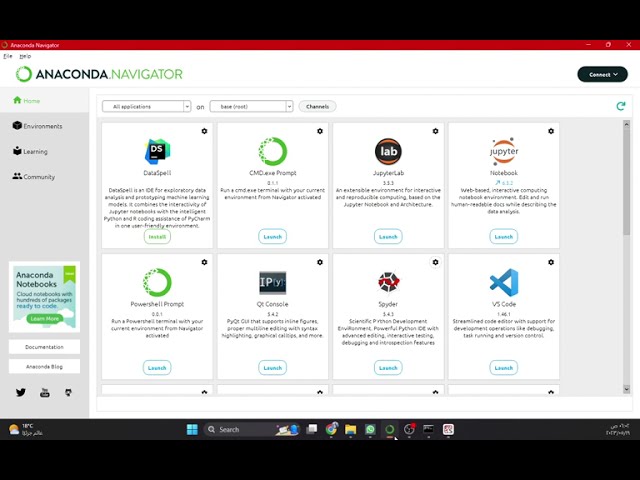Open terminal app in the taskbar
640x480 pixels.
(x=428, y=429)
